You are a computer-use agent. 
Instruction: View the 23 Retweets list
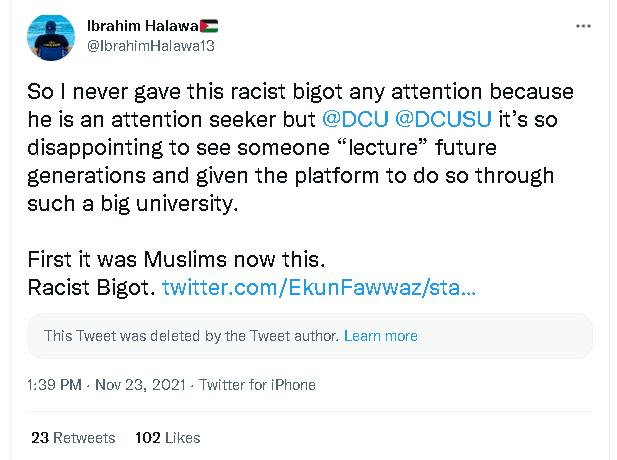[x=73, y=438]
